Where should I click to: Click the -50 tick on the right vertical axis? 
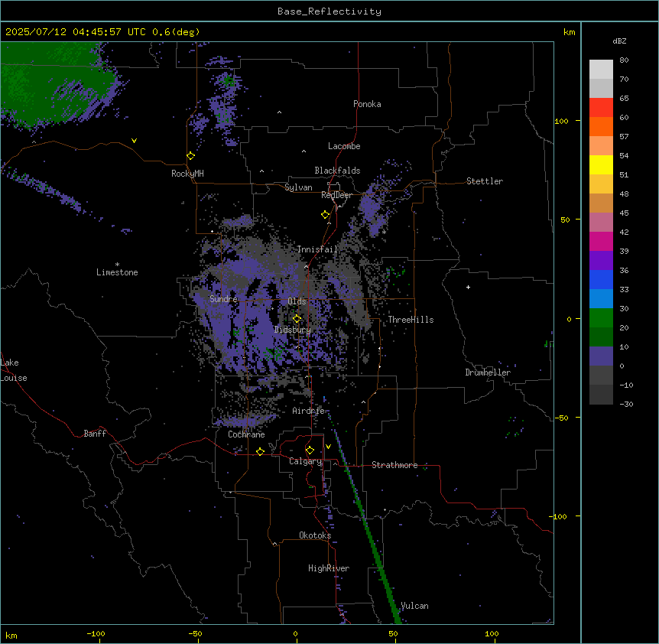point(561,418)
